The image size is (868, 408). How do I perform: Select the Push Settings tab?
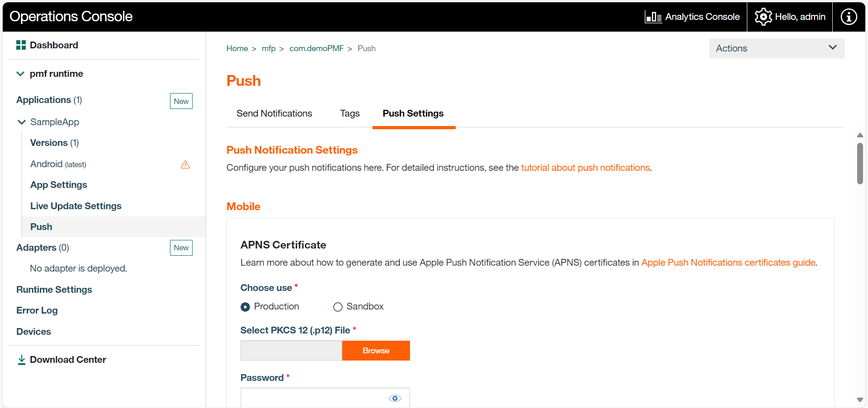coord(413,113)
